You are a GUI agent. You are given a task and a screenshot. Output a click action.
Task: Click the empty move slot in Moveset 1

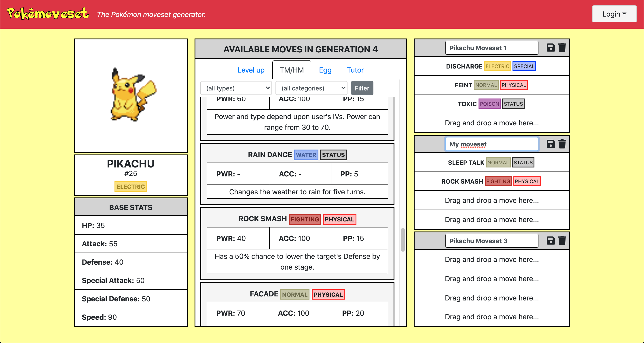pyautogui.click(x=491, y=123)
